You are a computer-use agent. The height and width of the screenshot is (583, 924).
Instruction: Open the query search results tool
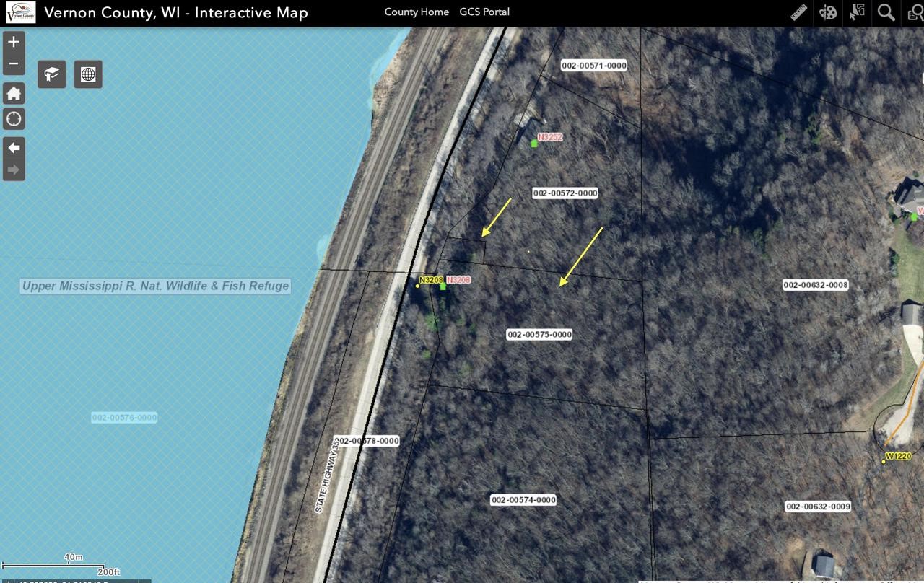coord(914,13)
